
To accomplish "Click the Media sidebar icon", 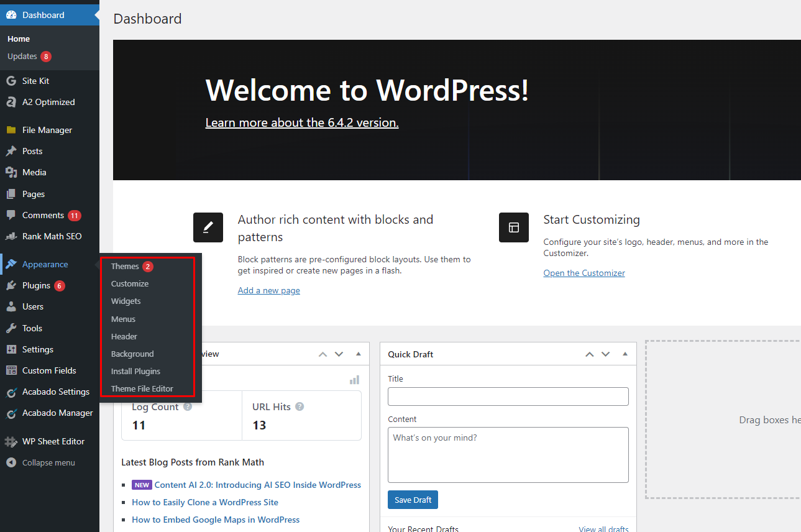I will click(x=11, y=172).
